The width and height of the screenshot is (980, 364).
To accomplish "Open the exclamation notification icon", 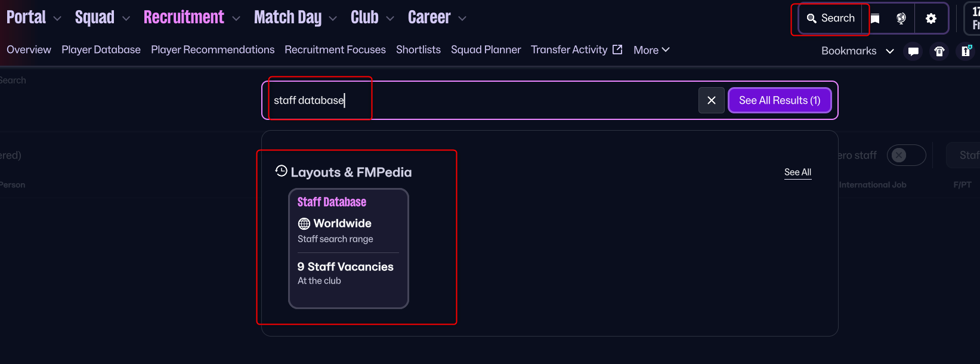I will 966,51.
